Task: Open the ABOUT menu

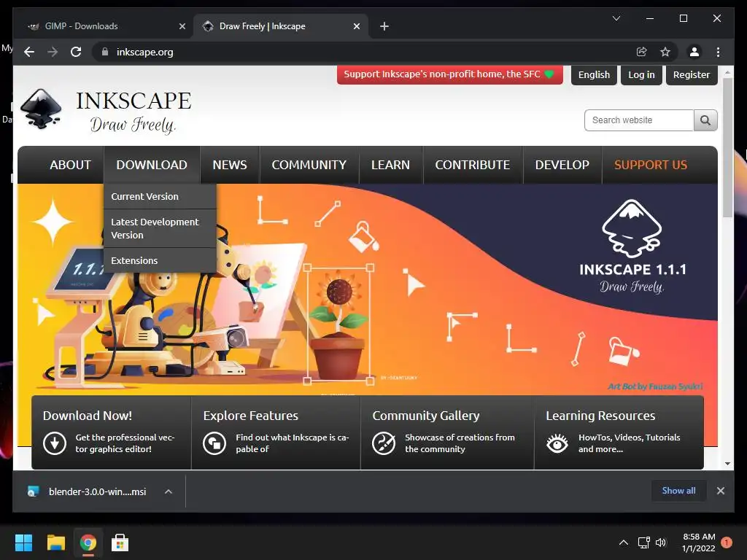Action: tap(71, 165)
